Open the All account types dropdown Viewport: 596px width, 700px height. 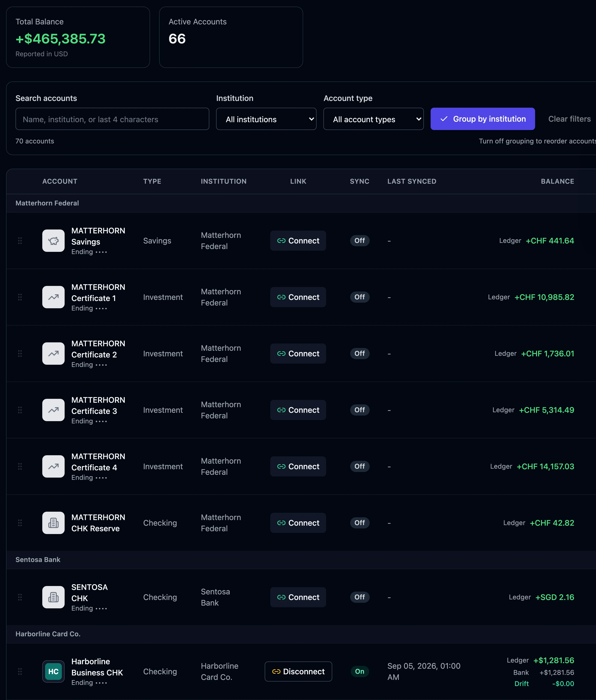[373, 119]
